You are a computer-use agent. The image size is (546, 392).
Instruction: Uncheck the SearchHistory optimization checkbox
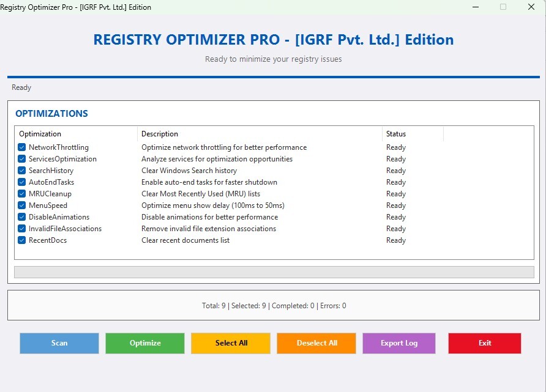[x=22, y=171]
